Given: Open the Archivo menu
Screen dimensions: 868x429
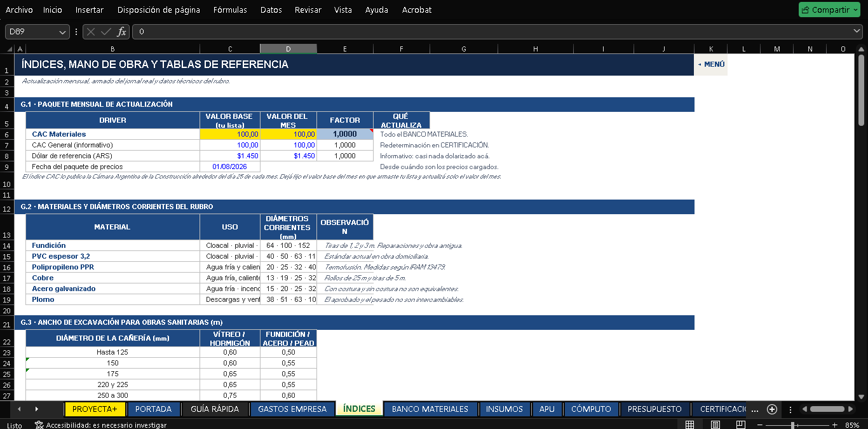Looking at the screenshot, I should pos(19,10).
